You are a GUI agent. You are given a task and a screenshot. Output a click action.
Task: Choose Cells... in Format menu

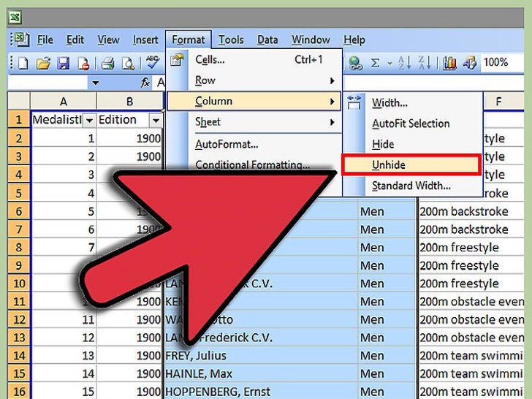coord(254,60)
